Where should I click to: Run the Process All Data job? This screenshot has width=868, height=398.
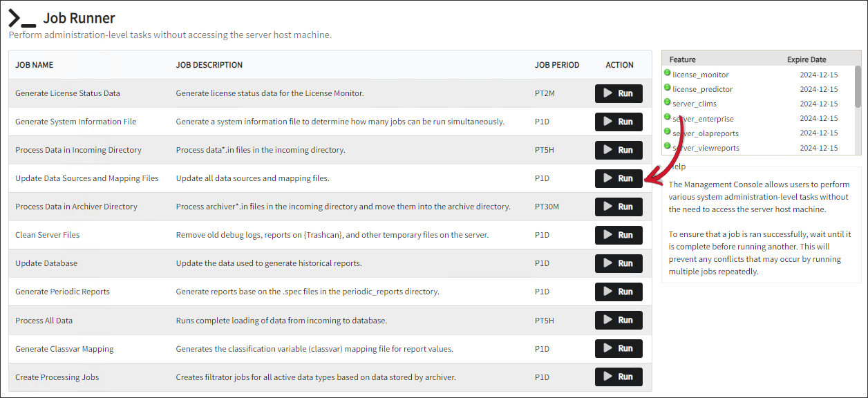[x=619, y=320]
